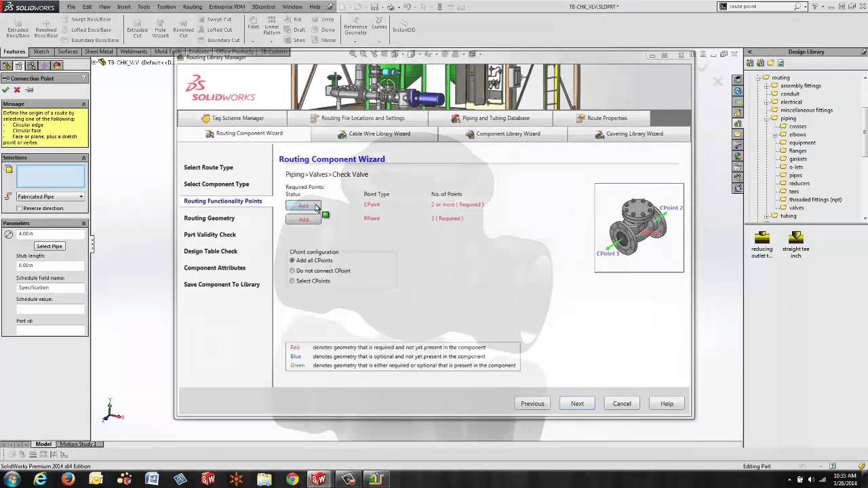The height and width of the screenshot is (488, 868).
Task: Open Firefox from the taskbar
Action: pos(68,479)
